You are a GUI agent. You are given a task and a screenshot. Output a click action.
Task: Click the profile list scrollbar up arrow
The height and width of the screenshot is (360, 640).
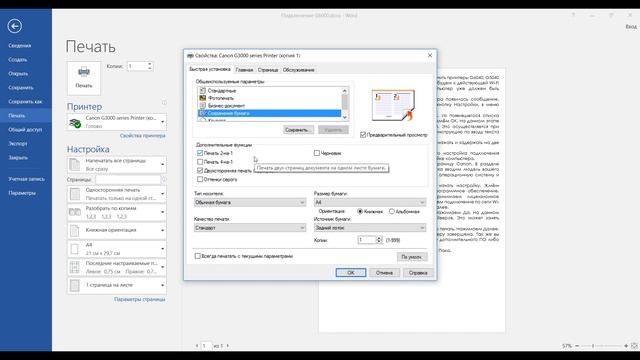(345, 90)
